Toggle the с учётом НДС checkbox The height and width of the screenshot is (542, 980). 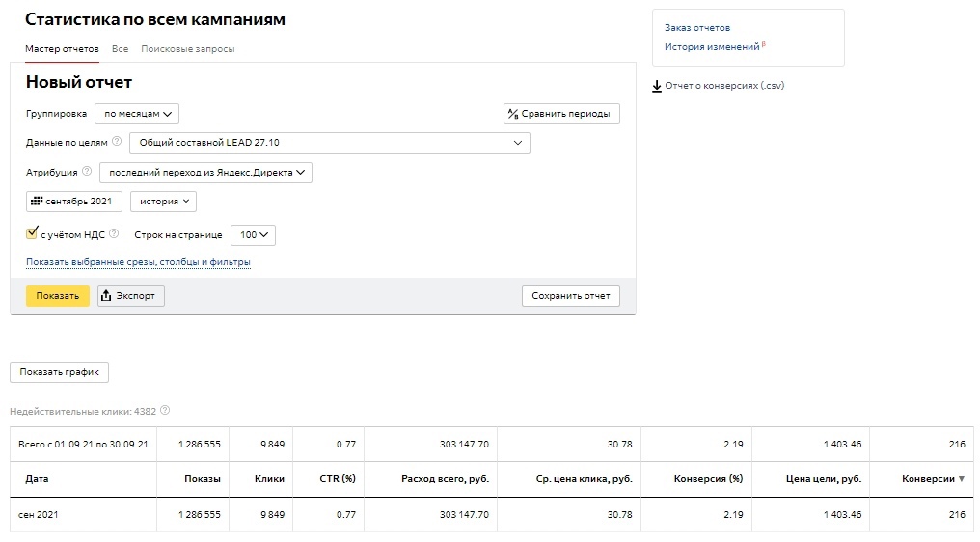tap(32, 233)
